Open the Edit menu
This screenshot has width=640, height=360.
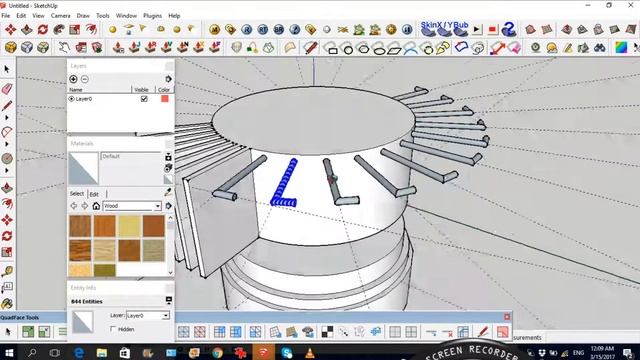pyautogui.click(x=21, y=16)
